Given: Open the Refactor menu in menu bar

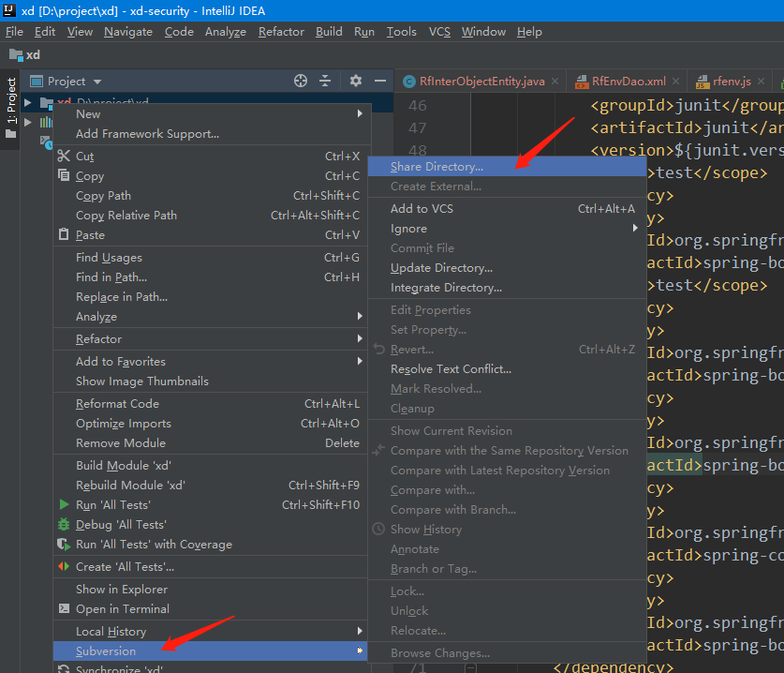Looking at the screenshot, I should point(281,32).
